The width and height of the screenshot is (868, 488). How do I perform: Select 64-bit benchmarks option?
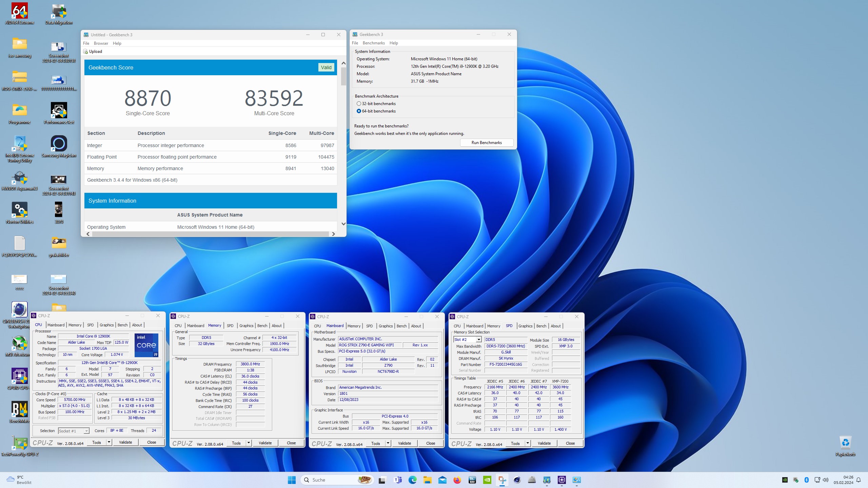pos(376,111)
